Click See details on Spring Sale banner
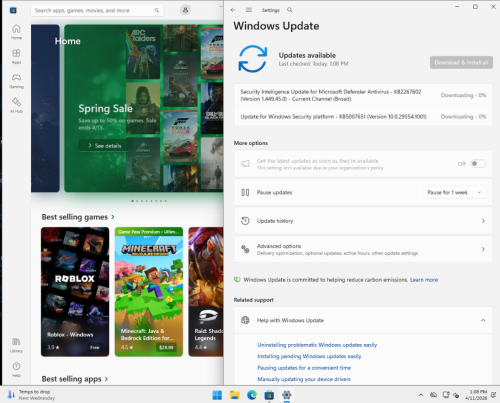Image resolution: width=500 pixels, height=403 pixels. pos(104,146)
